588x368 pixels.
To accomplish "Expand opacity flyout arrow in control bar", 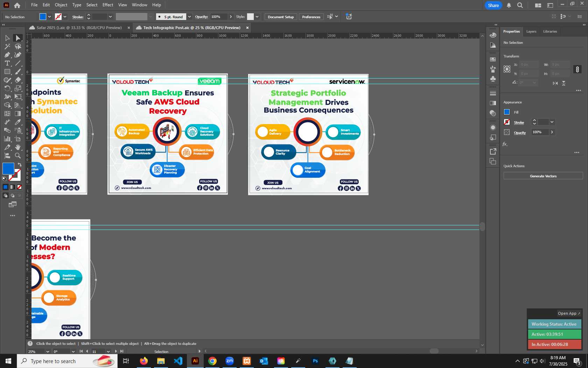I will [231, 17].
